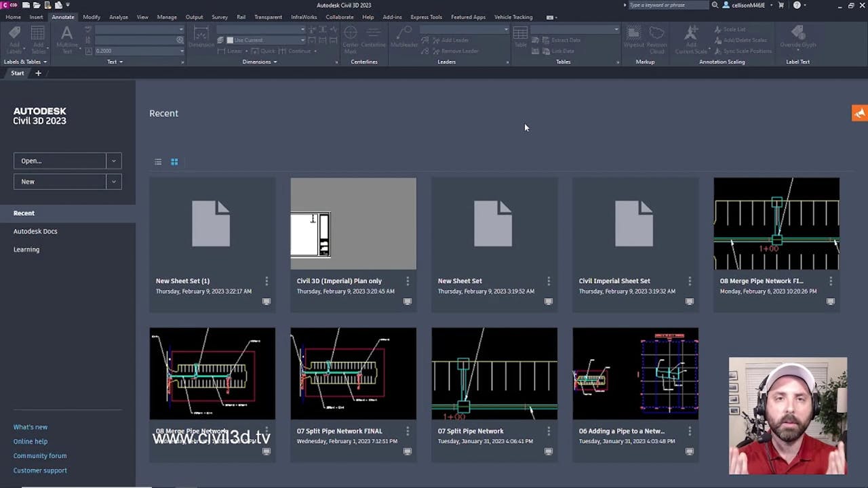Open the Add Tables tool

(x=37, y=37)
